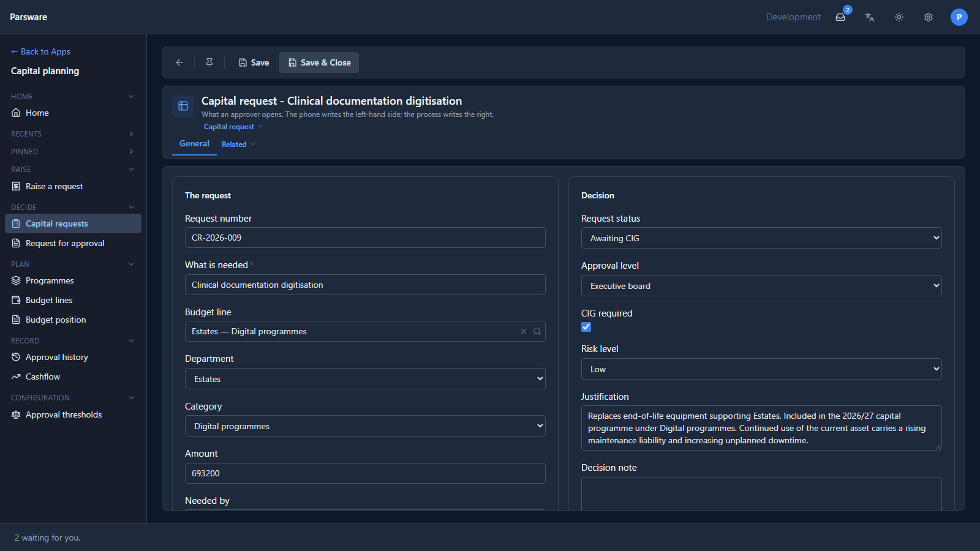Search the Budget line lookup
This screenshot has width=980, height=551.
coord(537,331)
